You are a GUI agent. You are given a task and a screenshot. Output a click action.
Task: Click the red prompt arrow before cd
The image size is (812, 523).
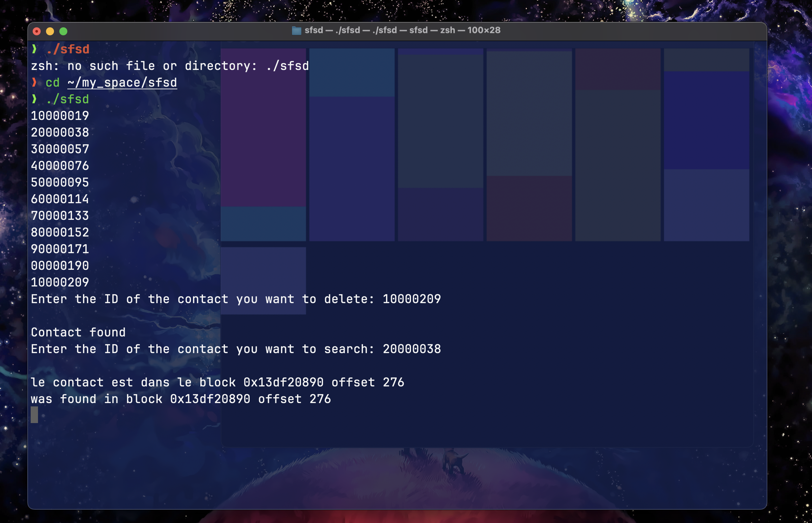coord(34,82)
